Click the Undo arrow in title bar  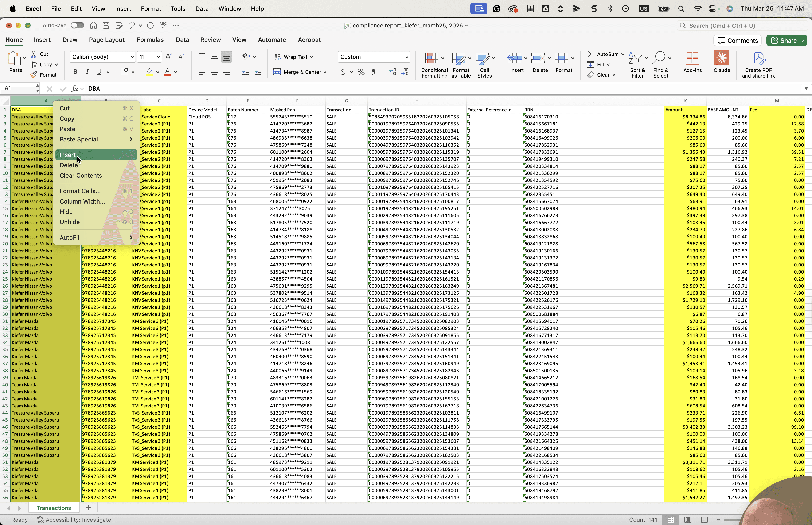[x=132, y=25]
